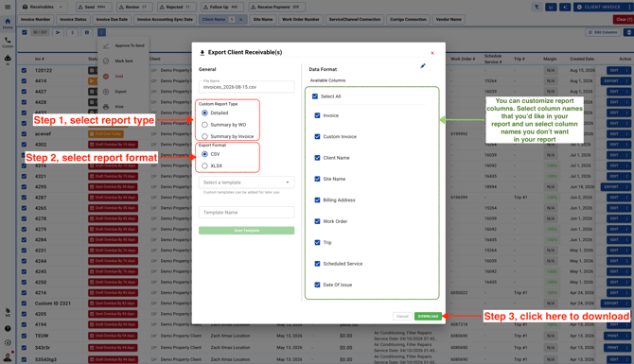Uncheck the Scheduled Service column checkbox
Screen dimensions: 634x364
click(x=317, y=264)
